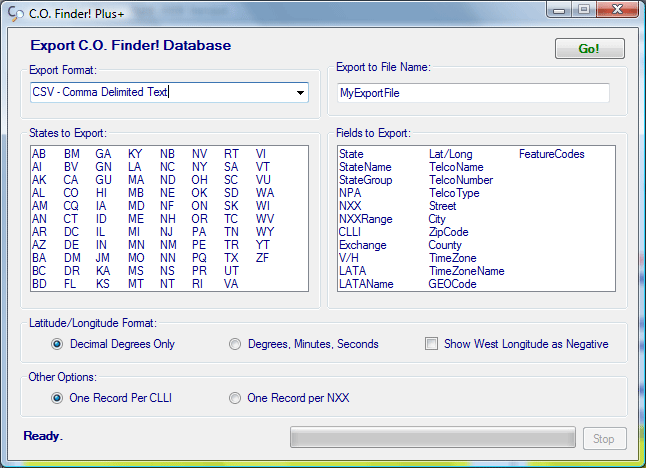Open the Export Format dropdown arrow
646x468 pixels.
(300, 93)
